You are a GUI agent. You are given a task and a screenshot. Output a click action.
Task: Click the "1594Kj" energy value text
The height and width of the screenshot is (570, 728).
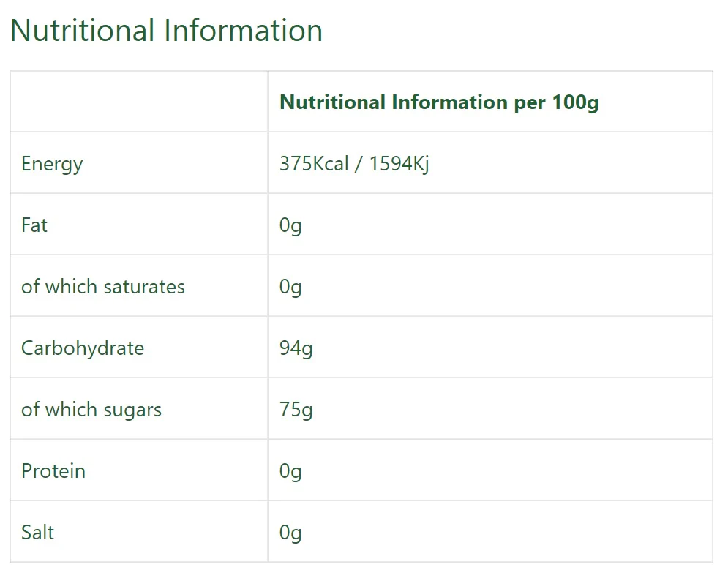point(399,164)
